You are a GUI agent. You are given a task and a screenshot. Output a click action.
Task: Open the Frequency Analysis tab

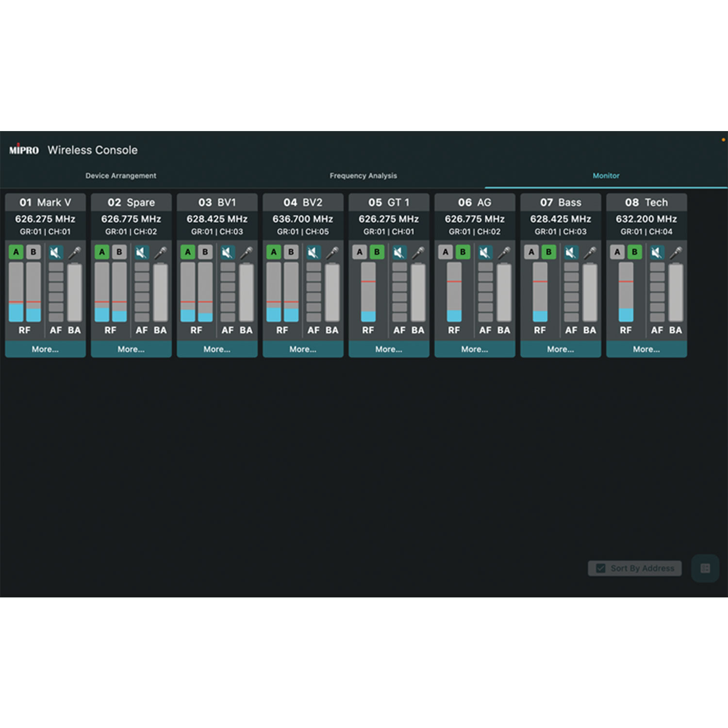[x=363, y=176]
